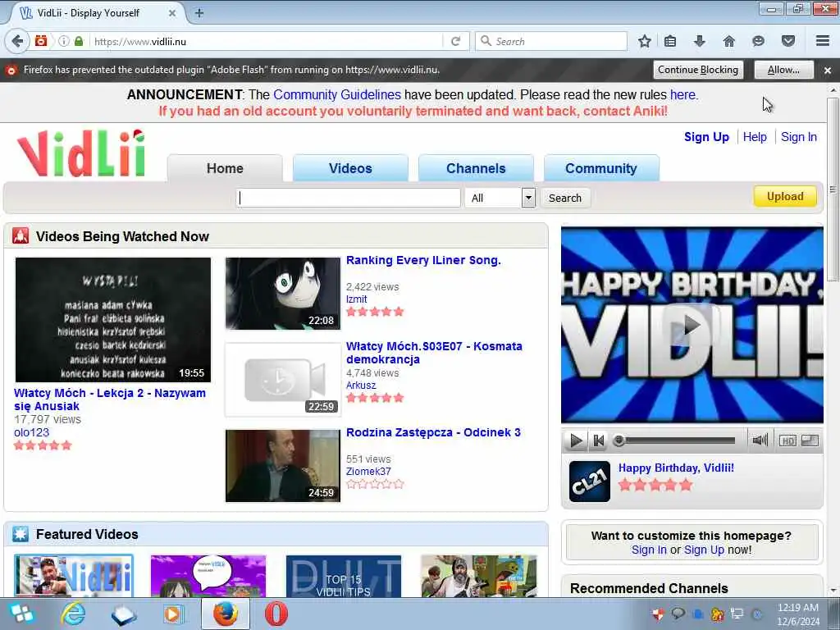Click the green padlock security icon
The height and width of the screenshot is (630, 840).
pos(79,41)
